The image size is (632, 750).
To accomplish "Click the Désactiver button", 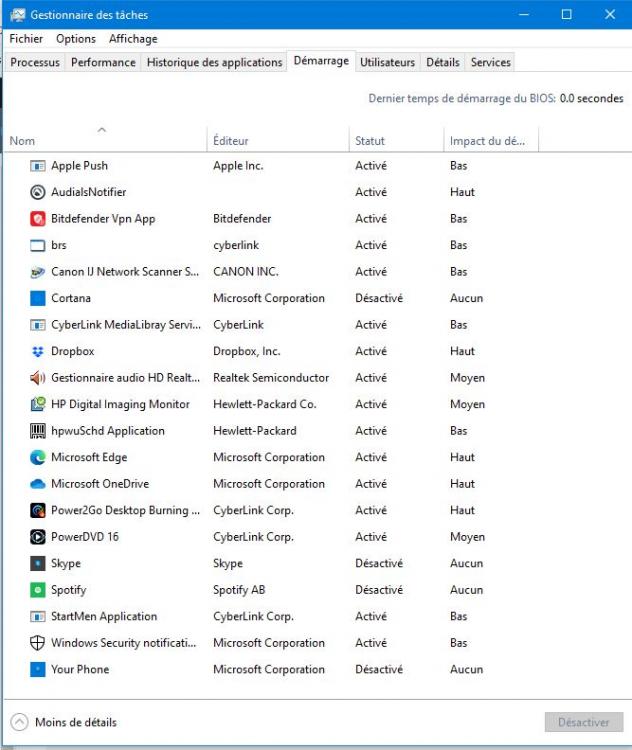I will pos(584,722).
